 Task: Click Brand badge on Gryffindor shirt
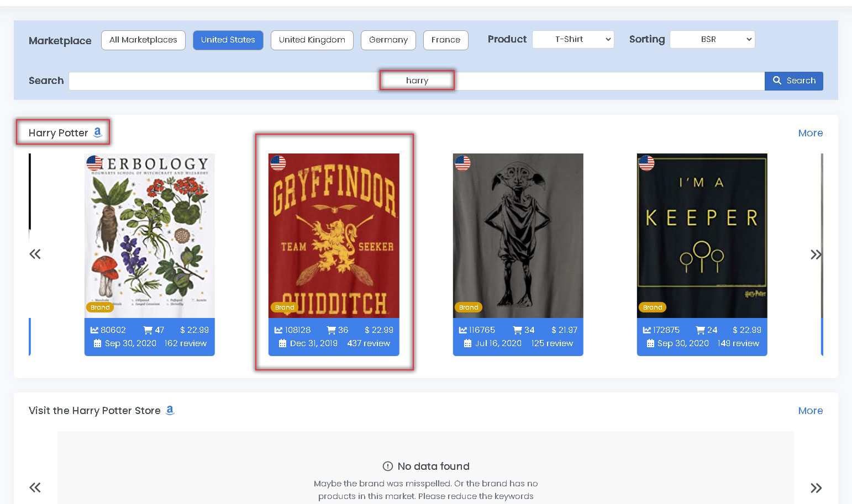[284, 307]
